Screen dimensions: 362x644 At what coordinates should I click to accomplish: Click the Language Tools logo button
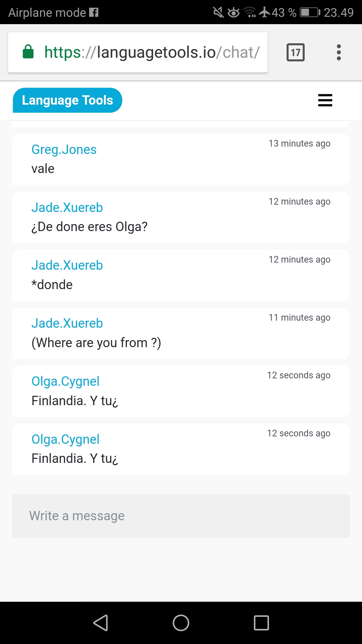coord(67,100)
